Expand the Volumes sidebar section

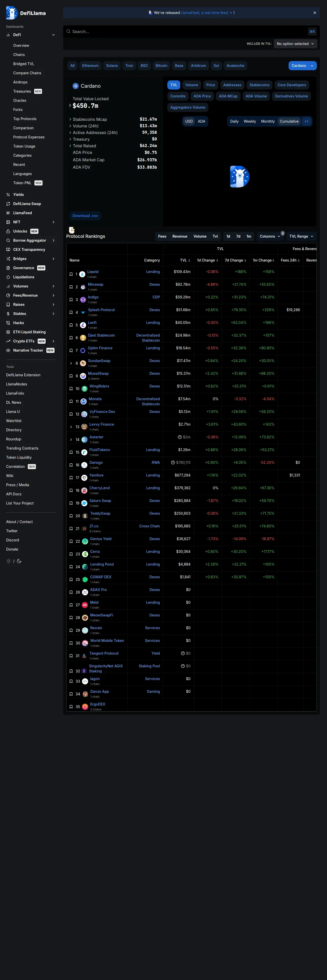pyautogui.click(x=53, y=286)
